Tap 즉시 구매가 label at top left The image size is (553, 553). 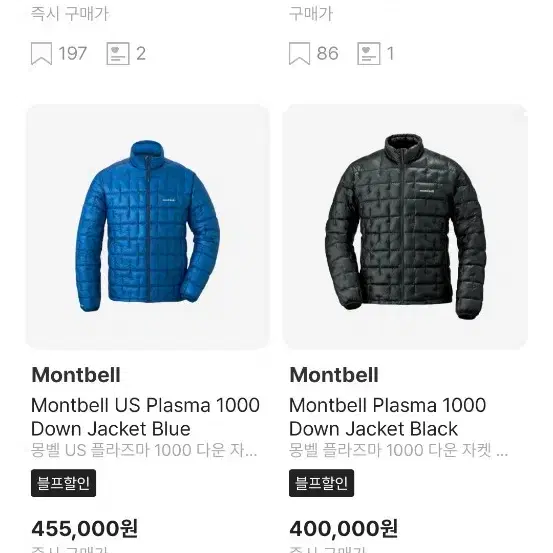coord(70,14)
